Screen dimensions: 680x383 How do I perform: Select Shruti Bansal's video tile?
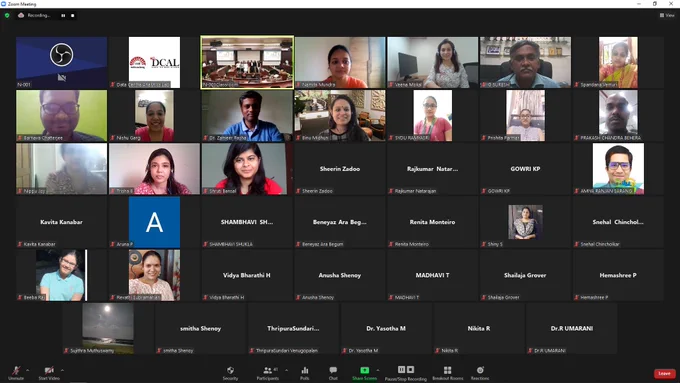[247, 169]
